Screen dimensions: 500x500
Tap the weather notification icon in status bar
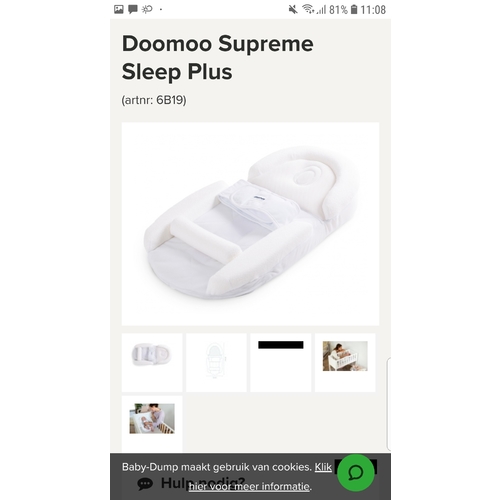point(147,9)
